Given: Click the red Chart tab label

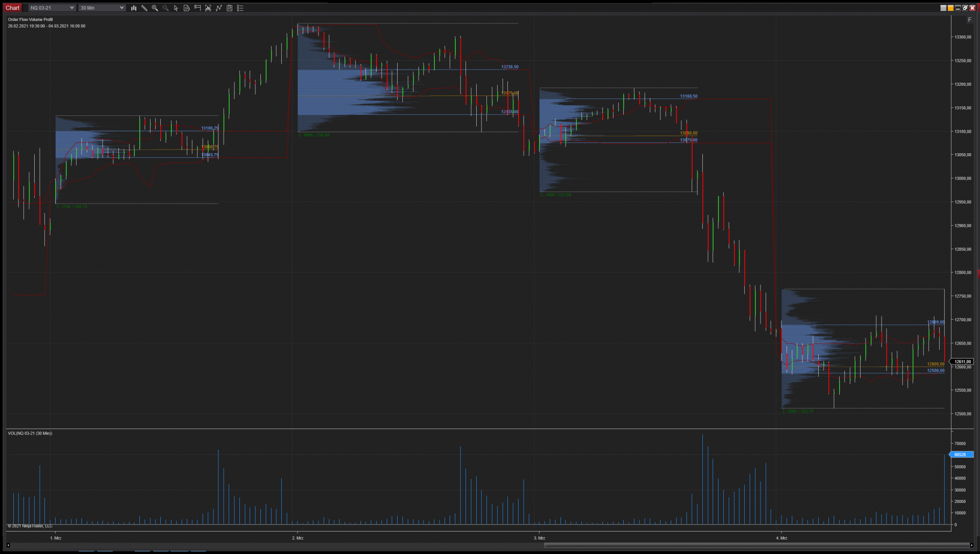Looking at the screenshot, I should point(13,8).
